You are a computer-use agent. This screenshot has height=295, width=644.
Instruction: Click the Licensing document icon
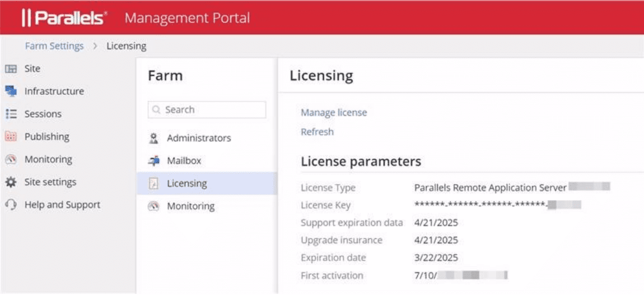click(153, 183)
